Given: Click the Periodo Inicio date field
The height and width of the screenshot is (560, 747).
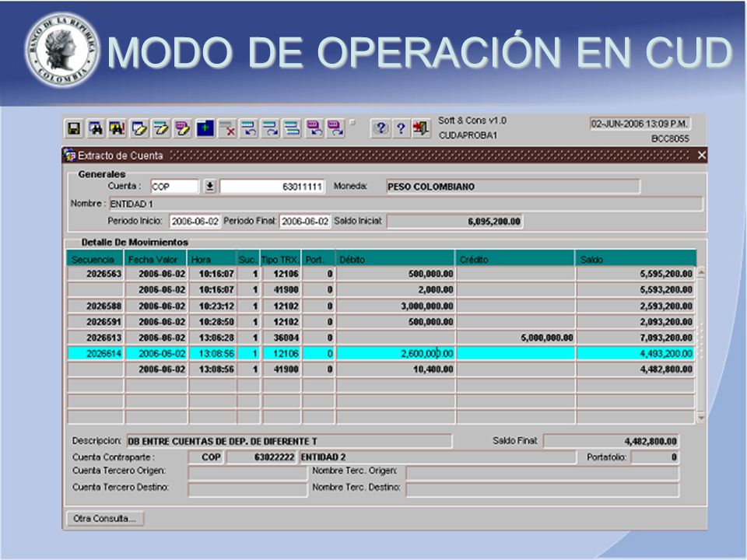Looking at the screenshot, I should (195, 222).
